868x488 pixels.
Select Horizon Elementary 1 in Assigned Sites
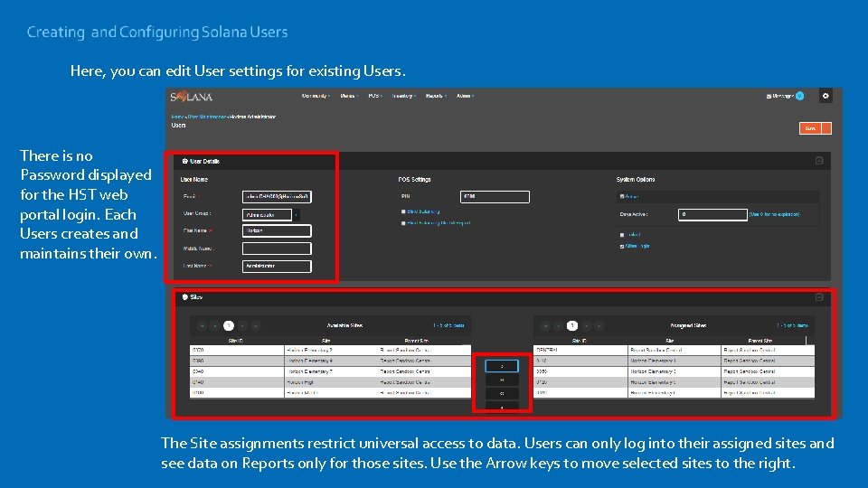(675, 361)
